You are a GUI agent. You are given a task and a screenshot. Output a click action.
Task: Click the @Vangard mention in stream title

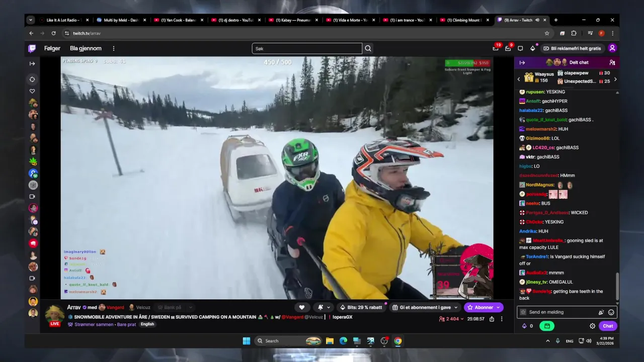[292, 317]
